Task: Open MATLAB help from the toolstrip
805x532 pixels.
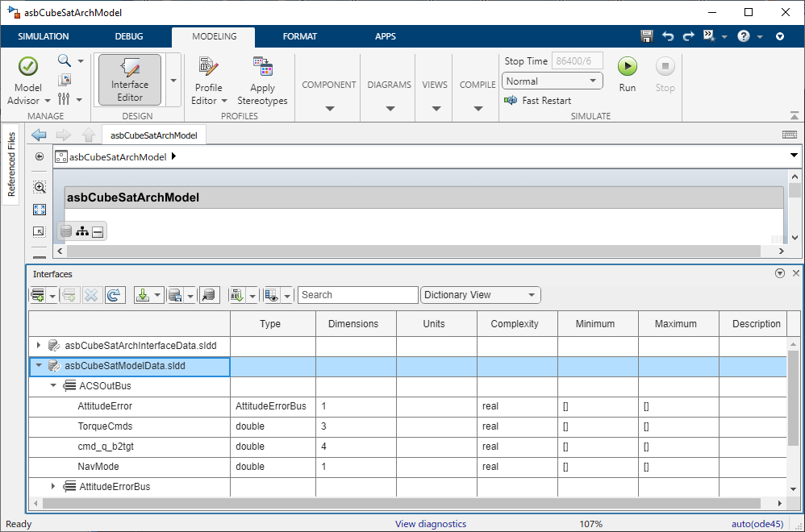Action: pos(742,36)
